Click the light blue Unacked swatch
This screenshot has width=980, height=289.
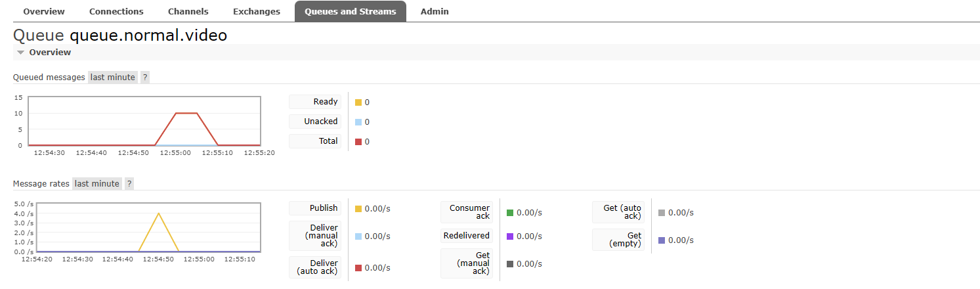click(358, 122)
